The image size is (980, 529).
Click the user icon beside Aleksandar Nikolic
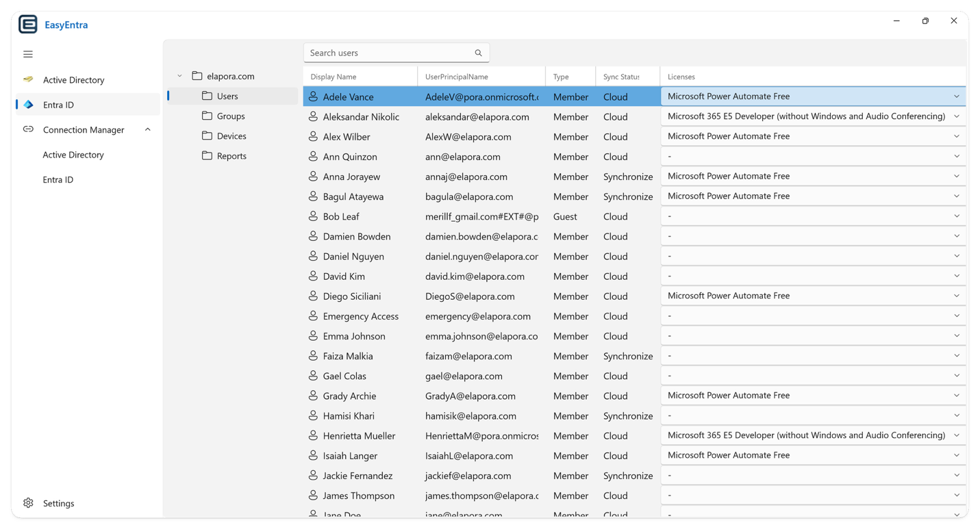[313, 116]
